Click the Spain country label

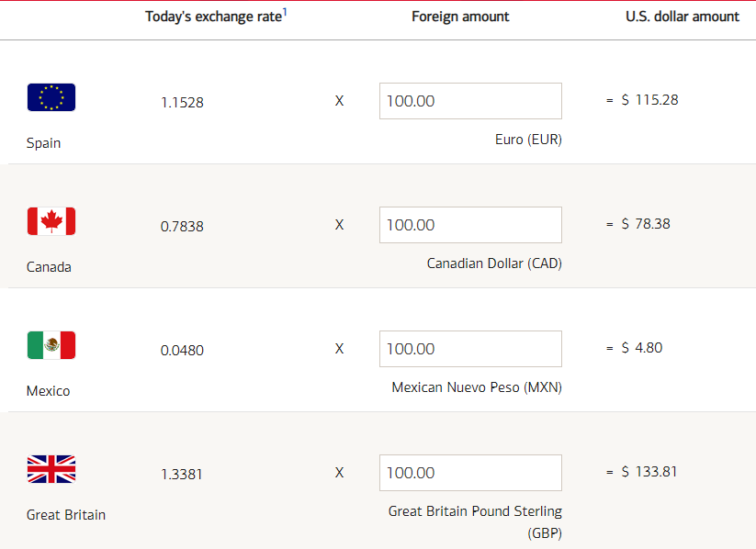pyautogui.click(x=43, y=143)
